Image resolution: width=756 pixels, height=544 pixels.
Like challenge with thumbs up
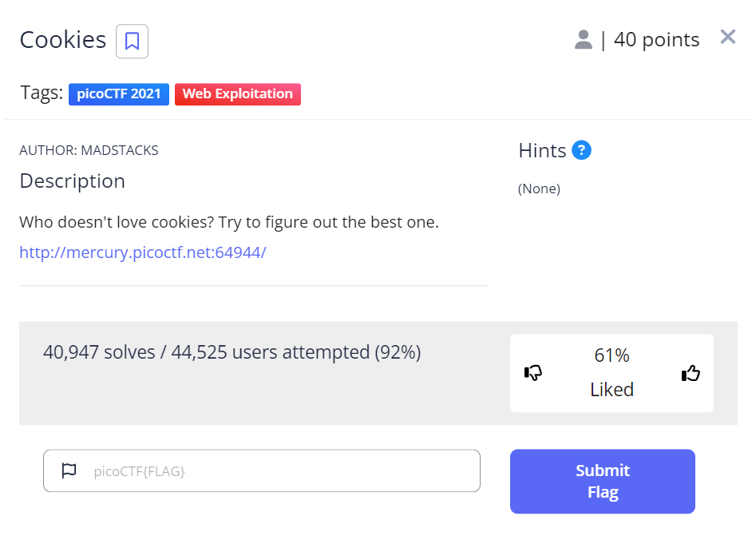tap(691, 373)
